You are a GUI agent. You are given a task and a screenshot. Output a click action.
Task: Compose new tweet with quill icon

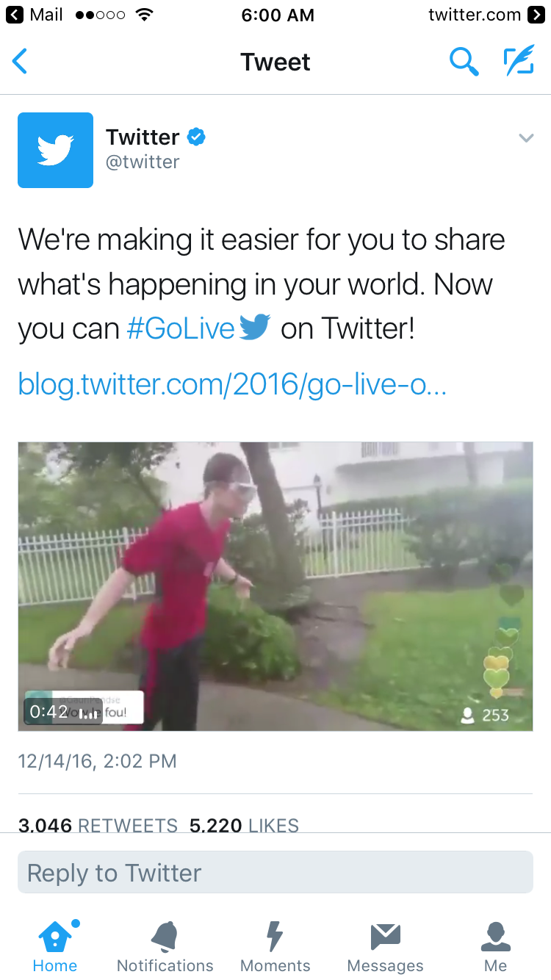pos(519,62)
